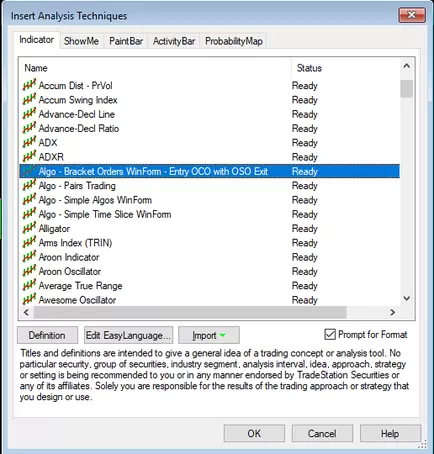Viewport: 434px width, 454px height.
Task: Click the Edit EasyLanguage button
Action: [x=128, y=335]
